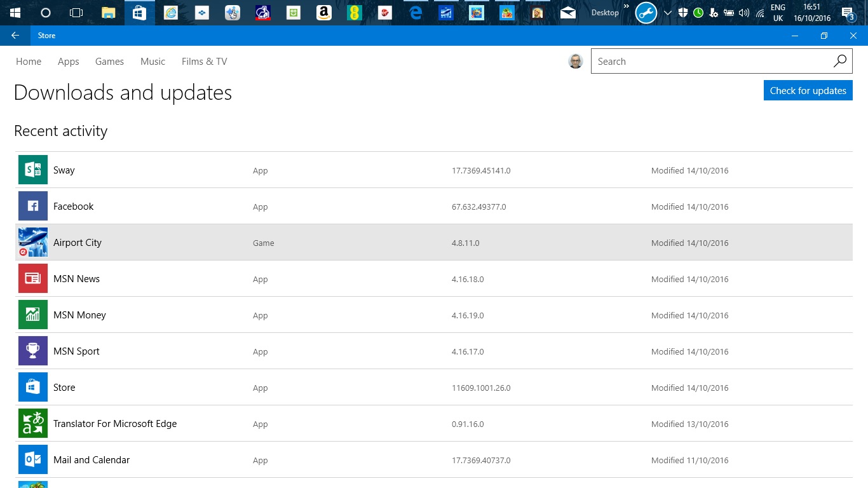This screenshot has width=868, height=488.
Task: Show hidden tray icons chevron
Action: 667,13
